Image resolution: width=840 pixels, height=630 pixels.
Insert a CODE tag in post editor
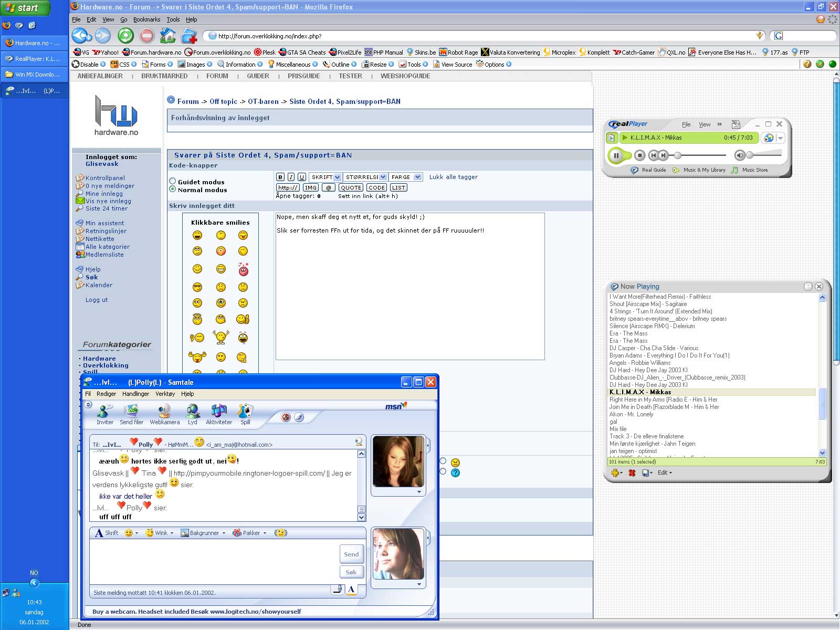point(376,187)
